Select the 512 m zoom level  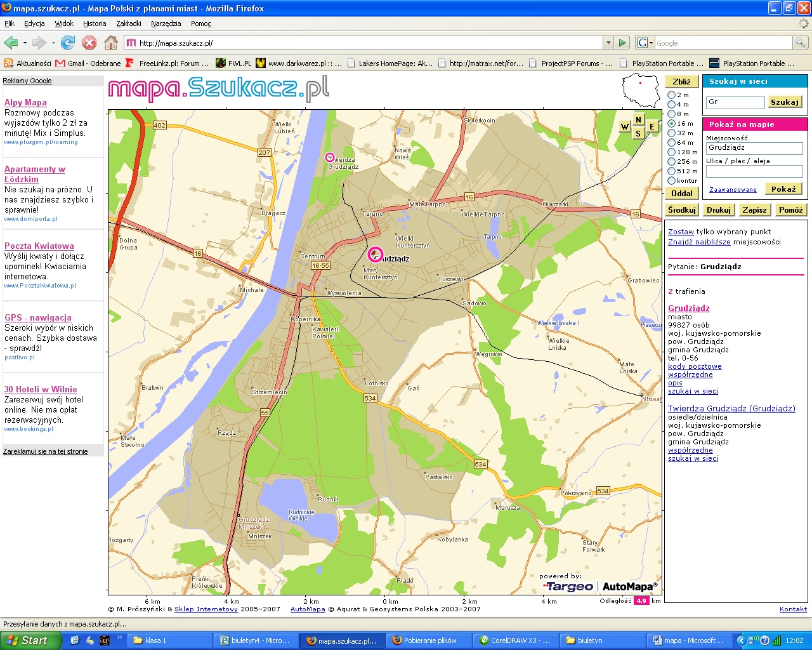click(x=672, y=171)
